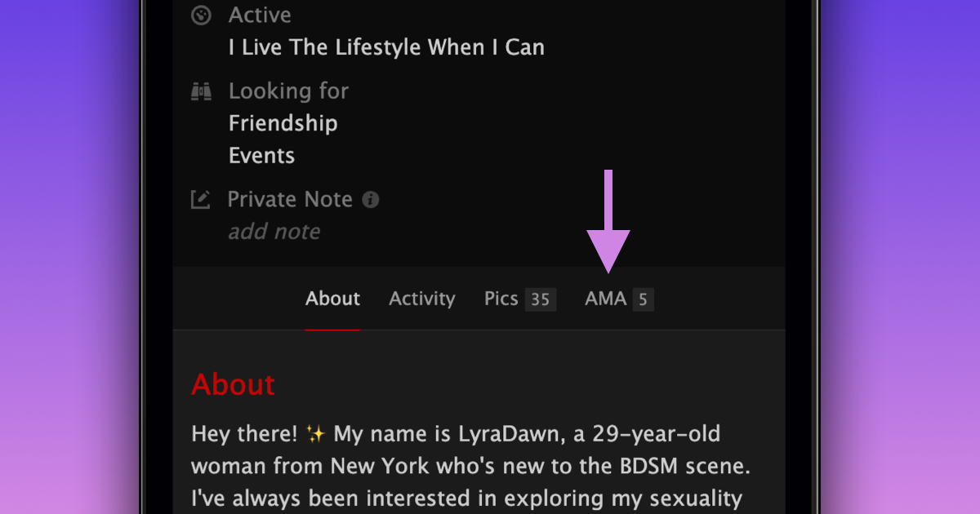Click the Active status icon
This screenshot has height=514, width=980.
click(x=201, y=15)
